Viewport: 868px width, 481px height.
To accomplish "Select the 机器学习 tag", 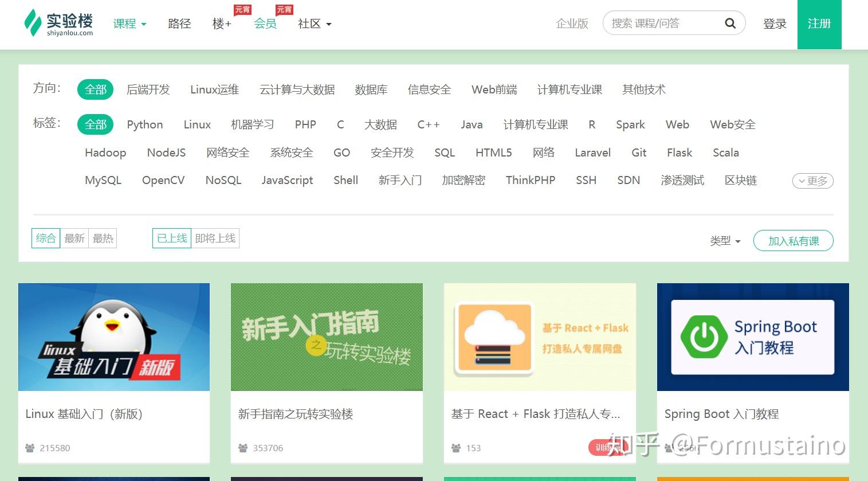I will [253, 124].
